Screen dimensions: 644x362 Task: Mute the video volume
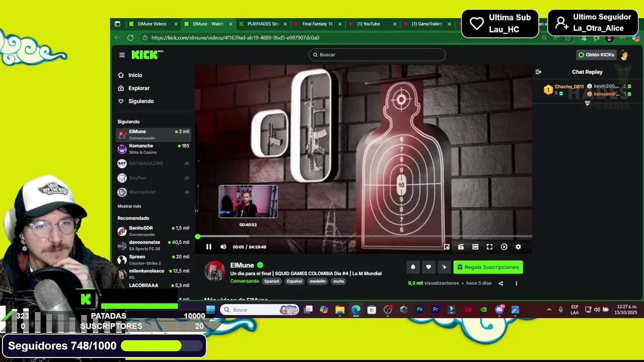point(223,247)
